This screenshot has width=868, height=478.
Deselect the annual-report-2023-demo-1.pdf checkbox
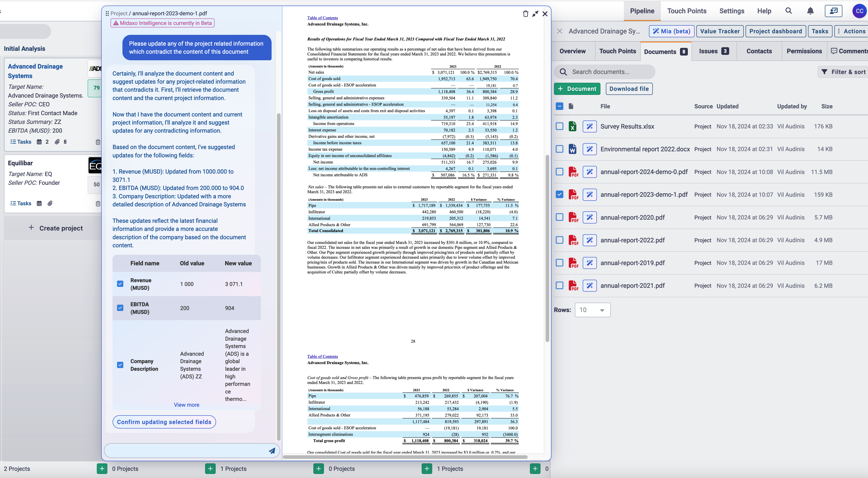(x=559, y=195)
